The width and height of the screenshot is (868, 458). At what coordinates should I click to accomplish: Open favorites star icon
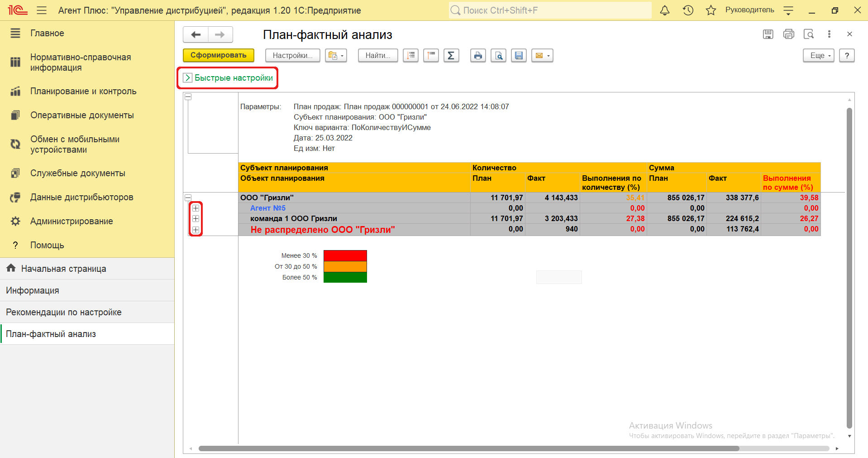click(711, 10)
